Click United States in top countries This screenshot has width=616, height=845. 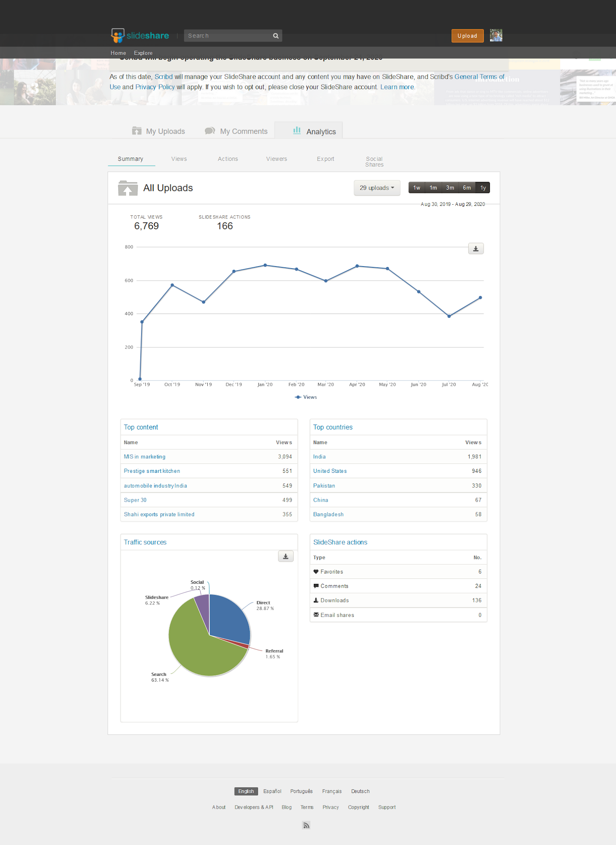pos(330,471)
